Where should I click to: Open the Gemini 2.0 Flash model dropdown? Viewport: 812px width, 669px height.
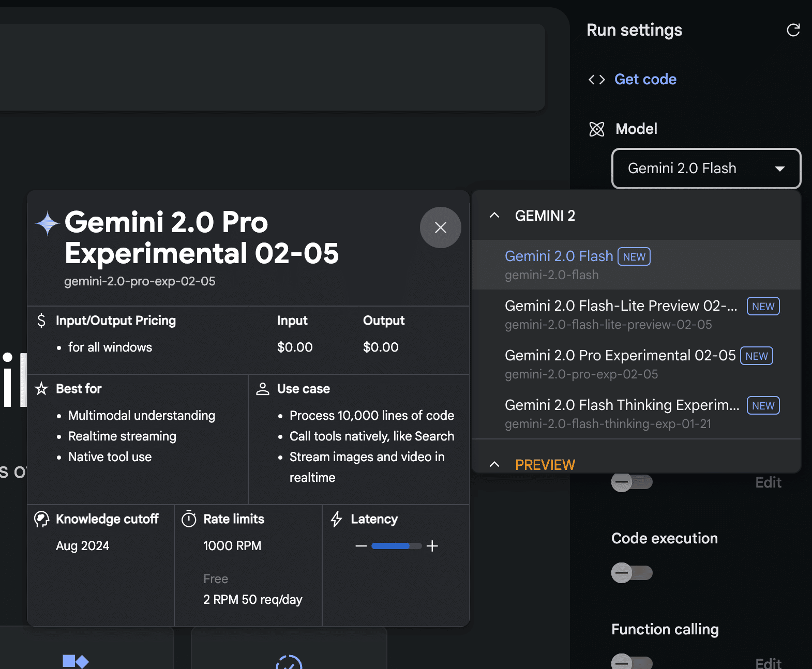tap(706, 169)
